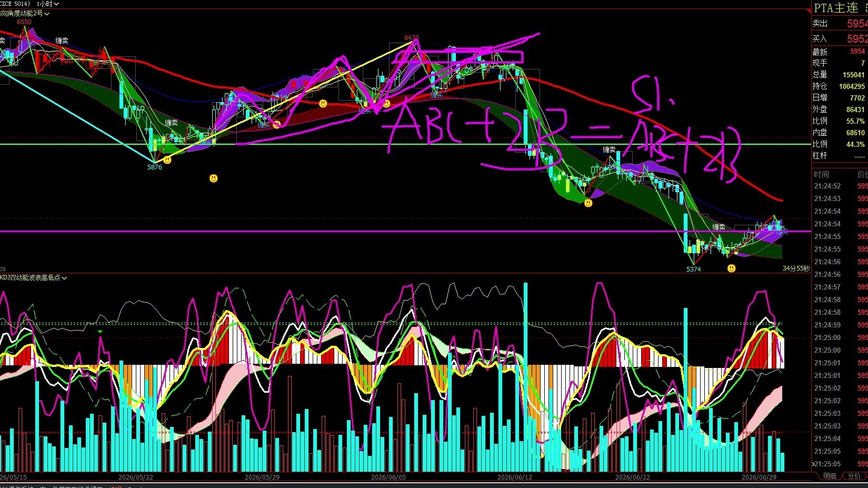Switch to the 明细 tab
This screenshot has height=488, width=868.
click(830, 476)
